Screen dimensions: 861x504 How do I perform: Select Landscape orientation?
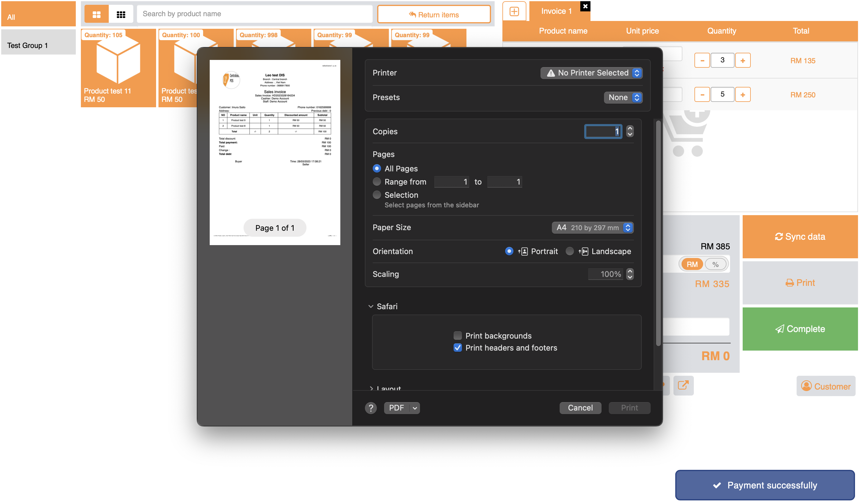tap(570, 251)
